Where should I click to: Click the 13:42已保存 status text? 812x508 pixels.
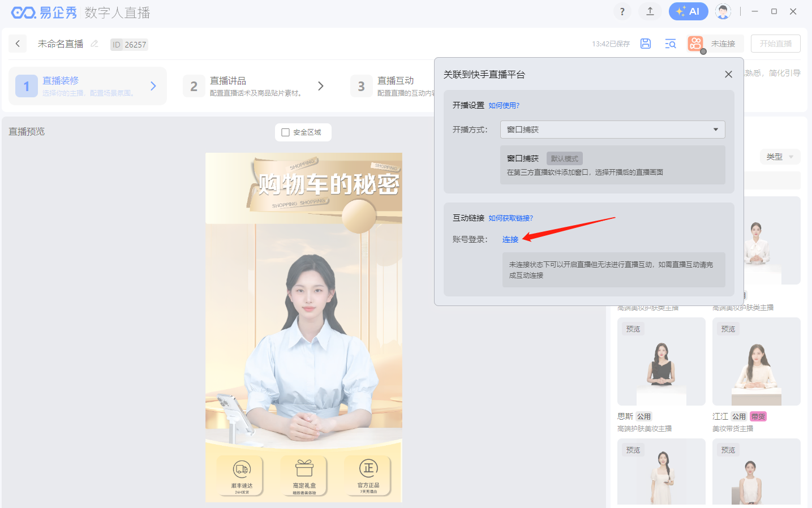click(x=611, y=44)
